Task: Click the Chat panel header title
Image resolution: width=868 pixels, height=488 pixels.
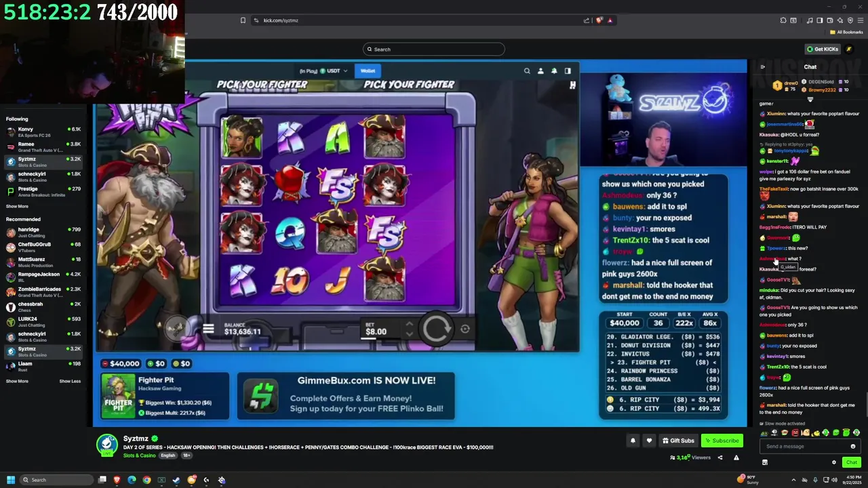Action: tap(810, 66)
